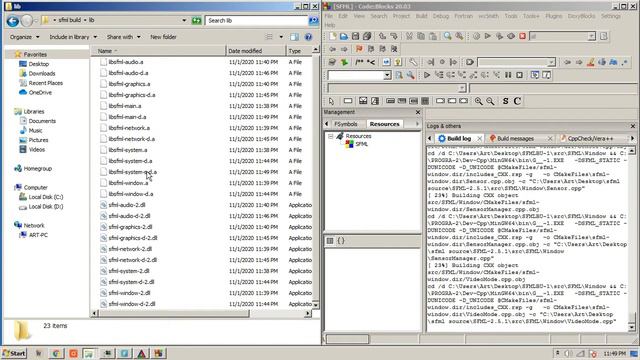
Task: Toggle bookmark flag icon
Action: (359, 49)
